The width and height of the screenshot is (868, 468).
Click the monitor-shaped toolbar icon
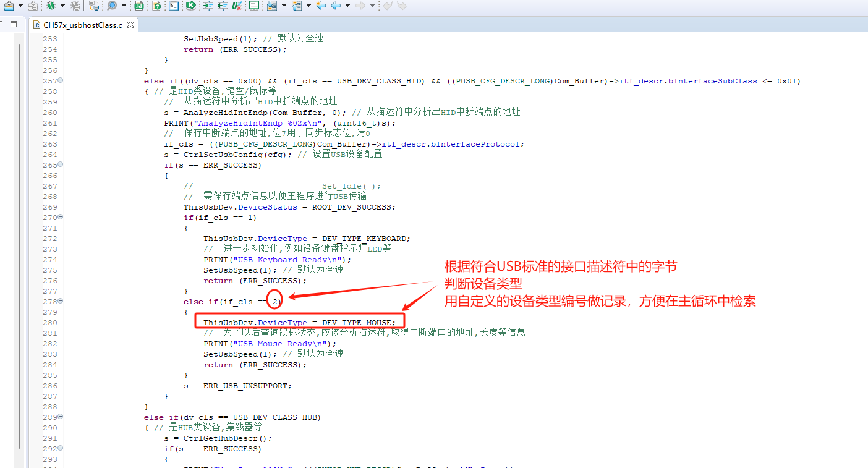(x=254, y=6)
